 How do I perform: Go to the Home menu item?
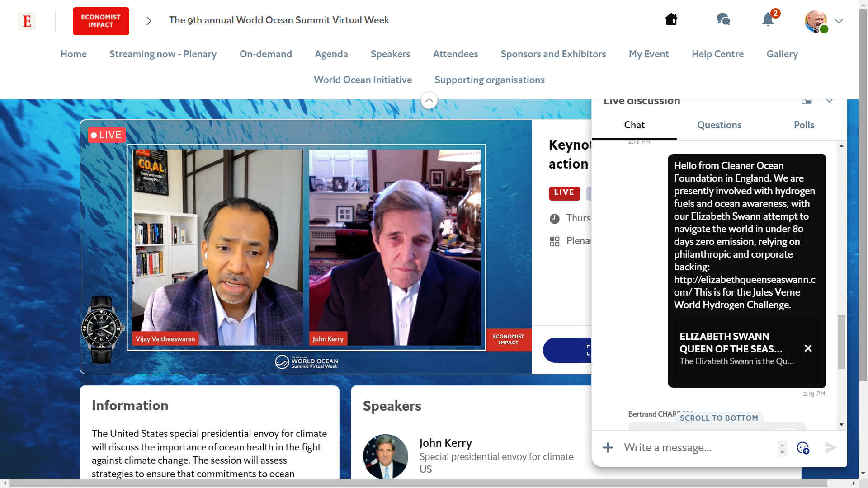coord(74,54)
